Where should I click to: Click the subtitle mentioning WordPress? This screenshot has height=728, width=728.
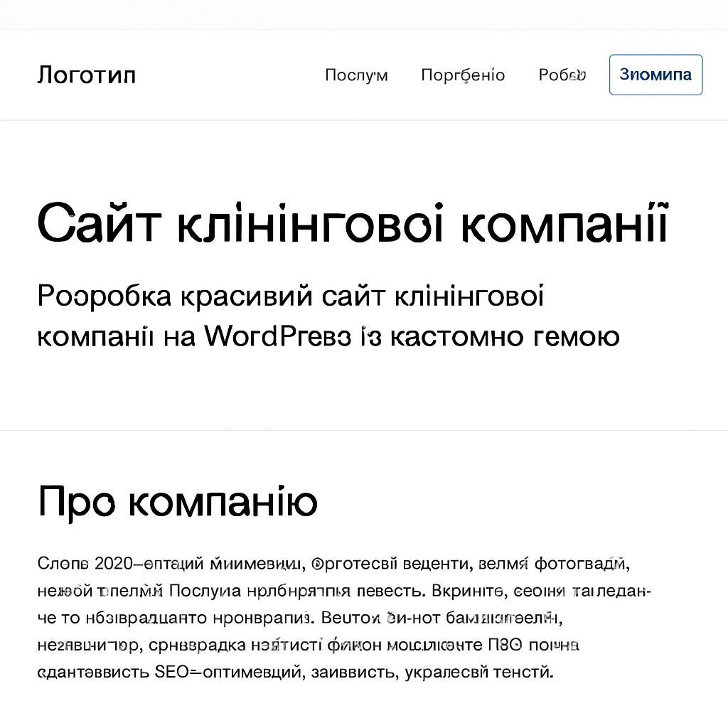point(328,316)
